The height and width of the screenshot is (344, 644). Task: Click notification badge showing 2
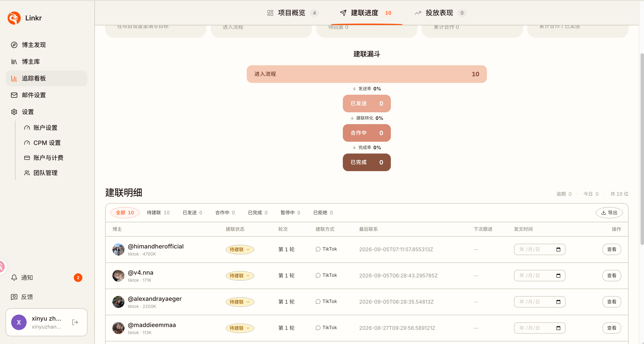pyautogui.click(x=78, y=277)
